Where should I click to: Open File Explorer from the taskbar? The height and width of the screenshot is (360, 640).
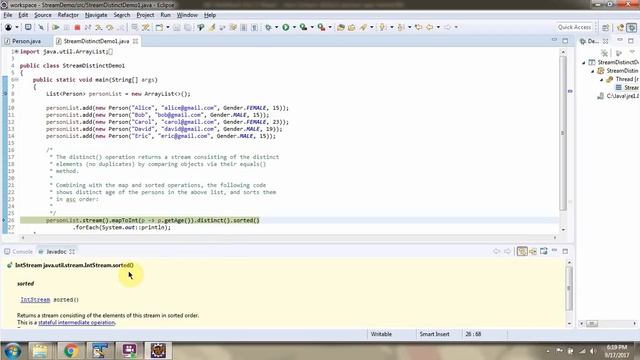[x=40, y=351]
